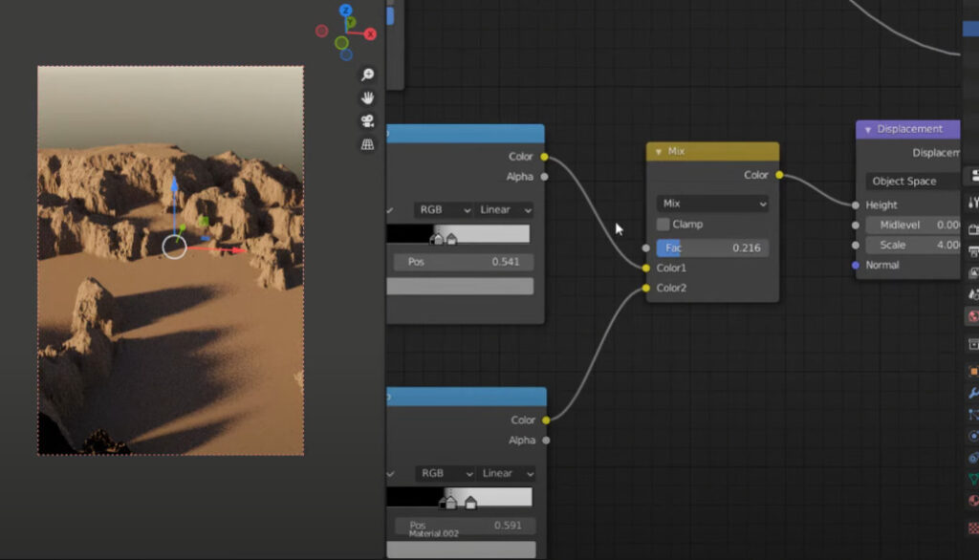
Task: Click the red X axis on navigation gizmo
Action: [x=370, y=33]
